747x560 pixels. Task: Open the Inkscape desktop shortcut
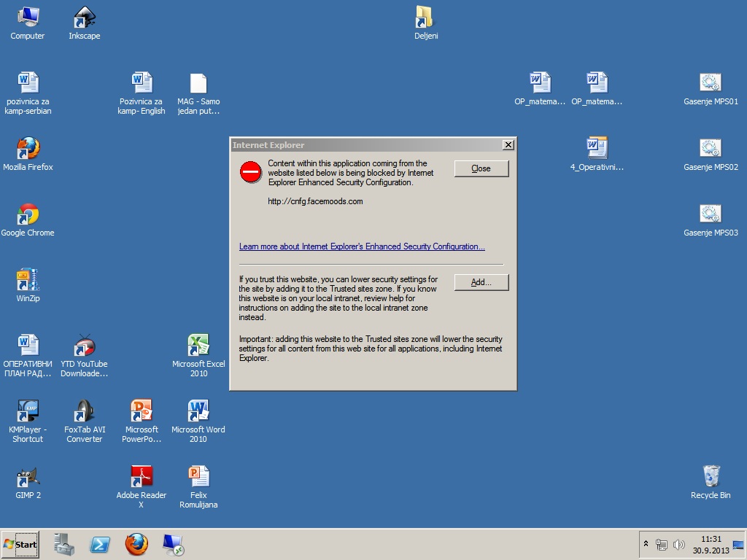pos(85,17)
